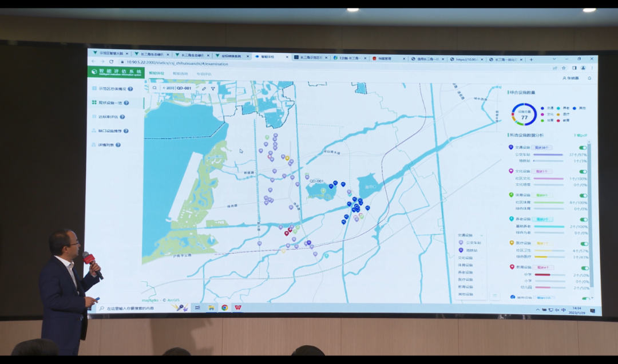Viewport: 618px width, 364px height.
Task: Switch to 坐标转换系统 browser tab
Action: (x=232, y=56)
